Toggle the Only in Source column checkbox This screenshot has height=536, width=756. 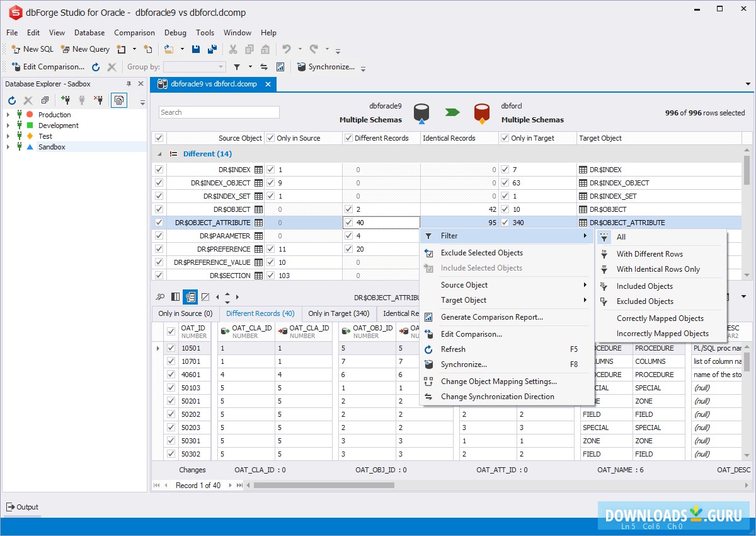[x=270, y=137]
